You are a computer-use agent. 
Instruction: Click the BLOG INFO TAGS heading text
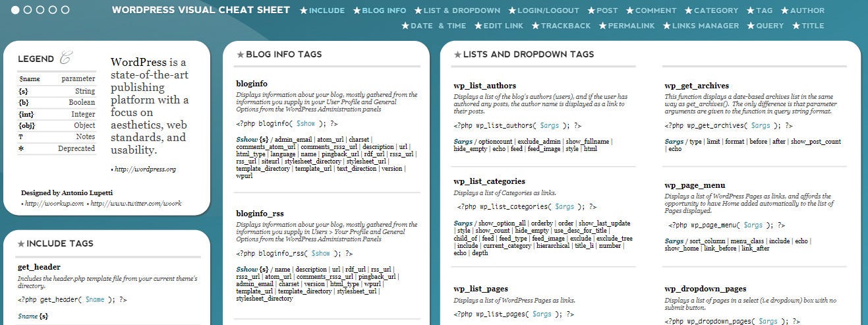(284, 55)
